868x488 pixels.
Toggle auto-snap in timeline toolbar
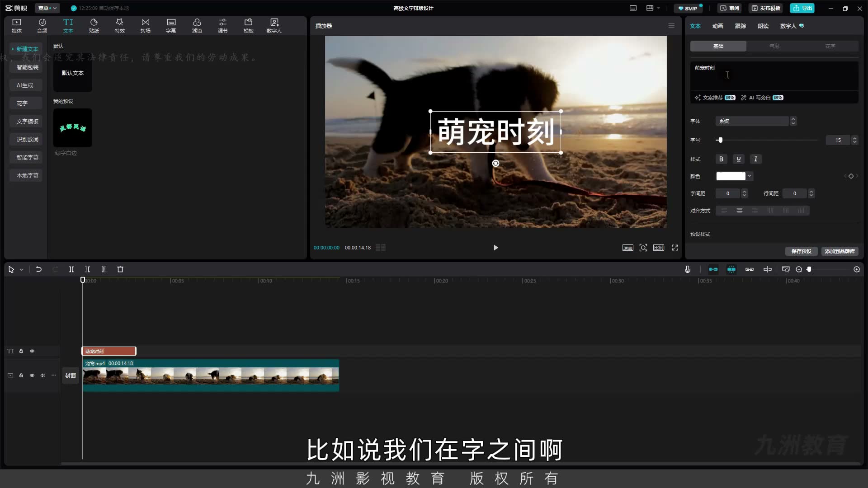[x=731, y=269]
